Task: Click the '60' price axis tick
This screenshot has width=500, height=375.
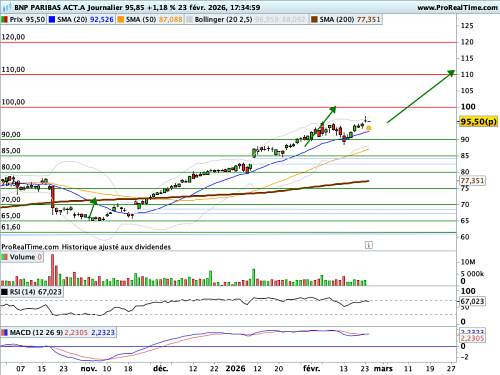Action: (465, 237)
